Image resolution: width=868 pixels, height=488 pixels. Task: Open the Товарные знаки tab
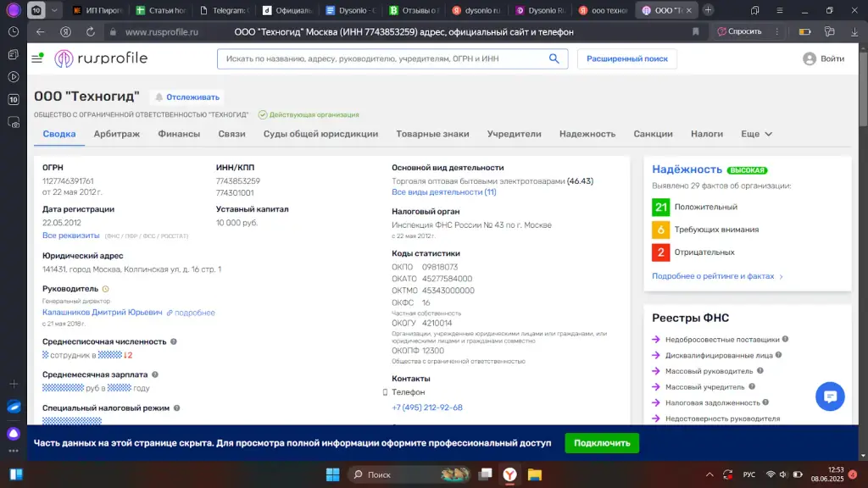(x=432, y=134)
